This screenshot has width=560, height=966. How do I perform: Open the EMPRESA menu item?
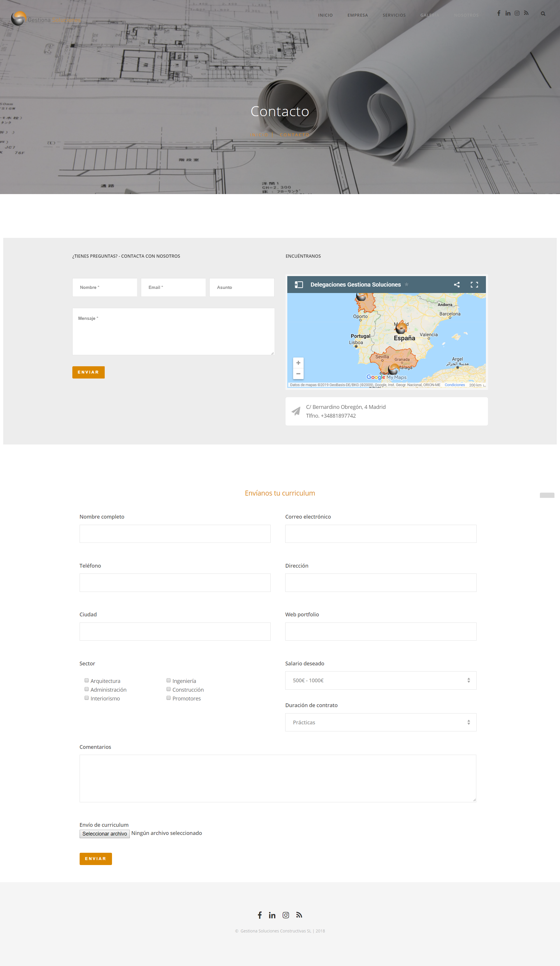(x=357, y=15)
